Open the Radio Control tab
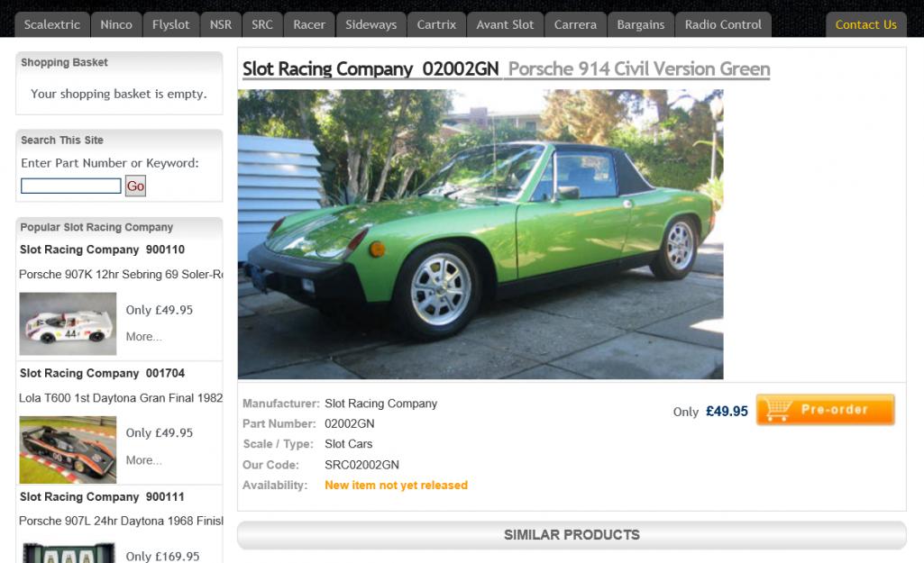This screenshot has height=563, width=924. [723, 24]
